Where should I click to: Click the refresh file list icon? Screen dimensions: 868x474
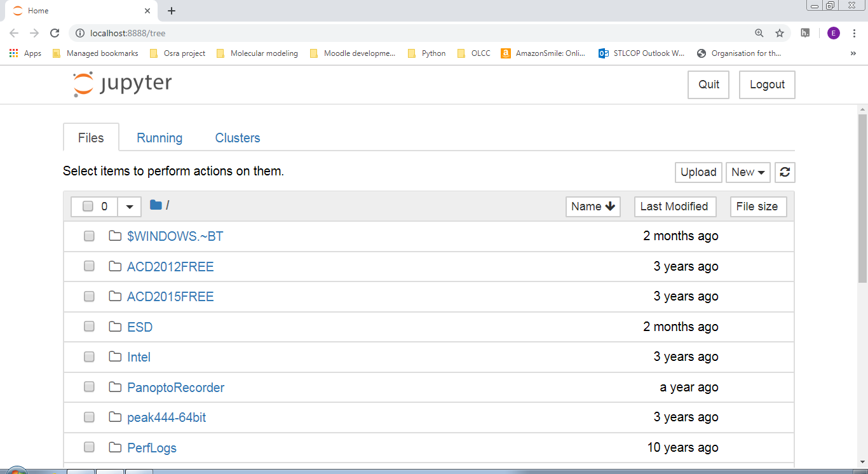point(785,172)
